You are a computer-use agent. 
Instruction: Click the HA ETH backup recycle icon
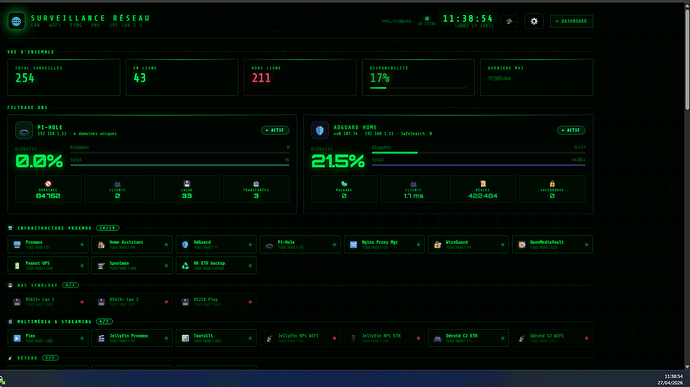point(185,266)
